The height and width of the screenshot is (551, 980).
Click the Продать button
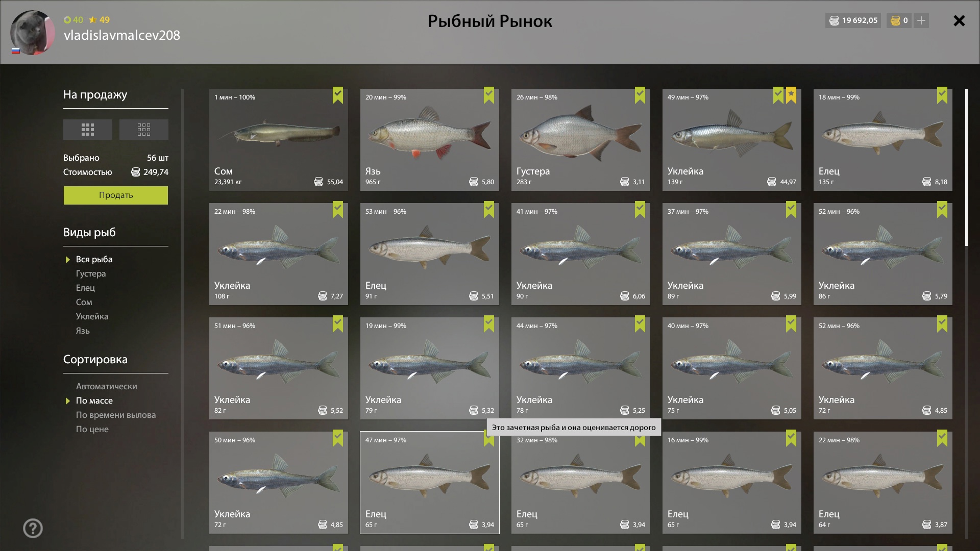click(x=116, y=195)
